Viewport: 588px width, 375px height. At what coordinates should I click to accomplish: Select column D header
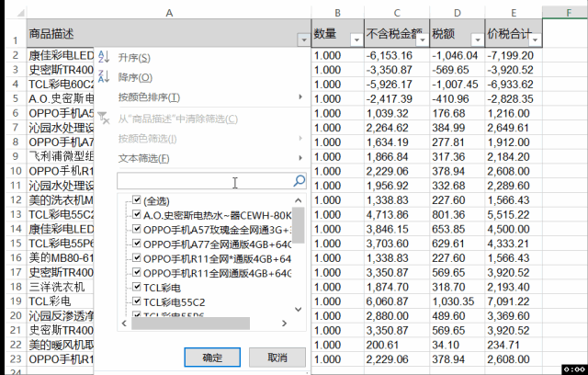[458, 13]
